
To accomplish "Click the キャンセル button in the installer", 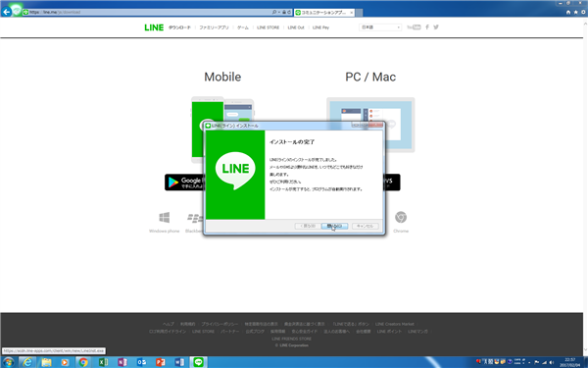I will [x=365, y=226].
